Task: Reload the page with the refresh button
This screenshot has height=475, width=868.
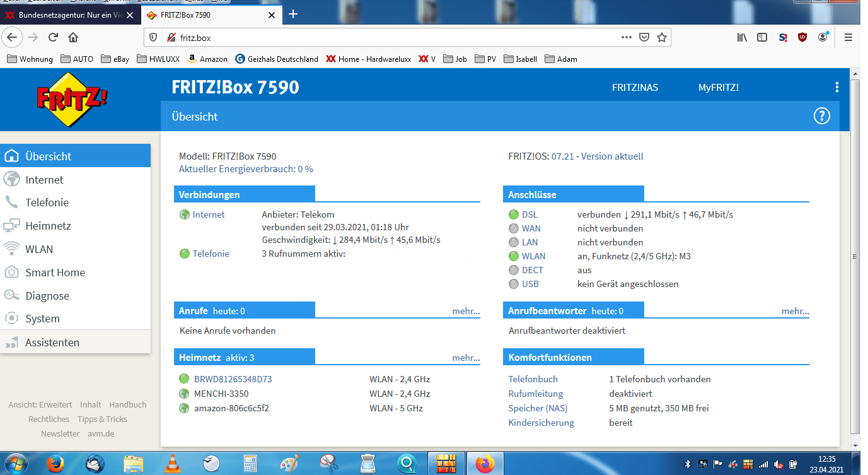Action: pyautogui.click(x=53, y=38)
